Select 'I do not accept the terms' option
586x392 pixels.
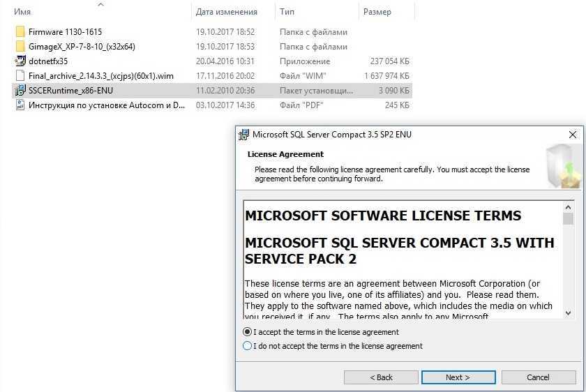tap(247, 346)
